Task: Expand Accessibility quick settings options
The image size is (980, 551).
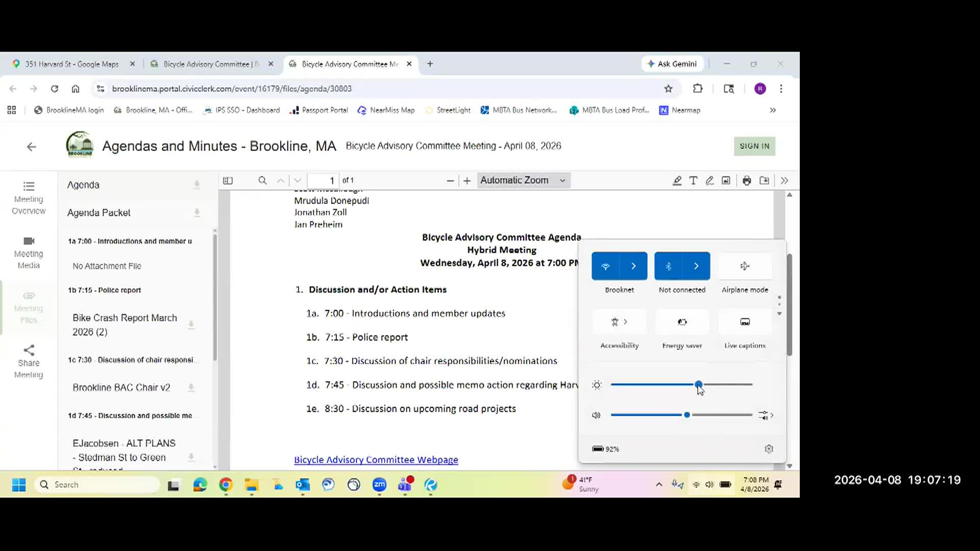Action: coord(625,322)
